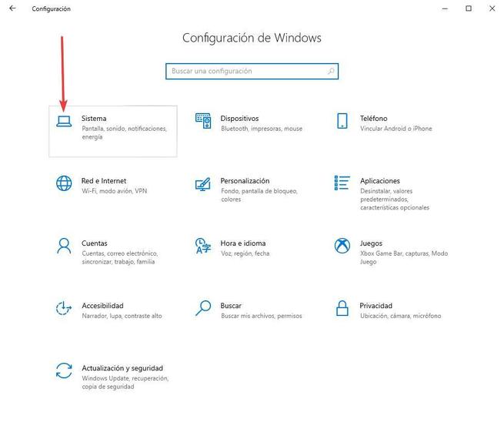Image resolution: width=504 pixels, height=436 pixels.
Task: Click the Hora e idioma clock icon
Action: (x=203, y=246)
